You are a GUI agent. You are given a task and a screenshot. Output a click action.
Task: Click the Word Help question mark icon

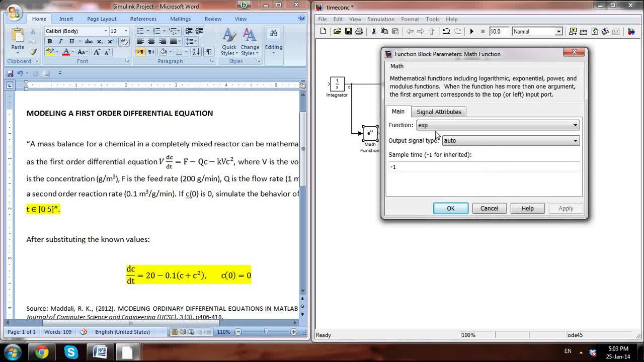click(x=302, y=19)
